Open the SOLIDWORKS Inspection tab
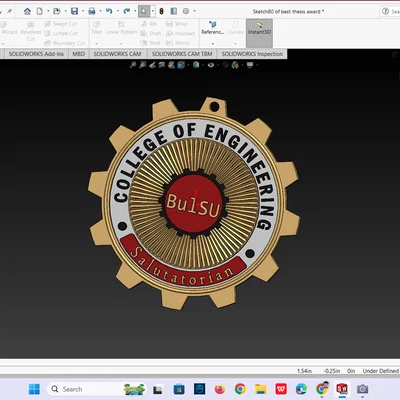The height and width of the screenshot is (400, 400). (x=252, y=54)
